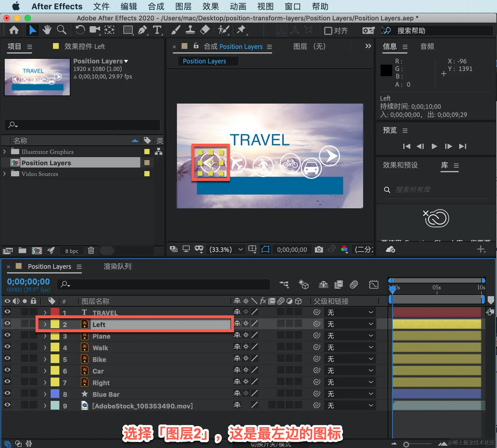This screenshot has width=497, height=448.
Task: Open the viewer magnification 33.3% dropdown
Action: (x=226, y=250)
